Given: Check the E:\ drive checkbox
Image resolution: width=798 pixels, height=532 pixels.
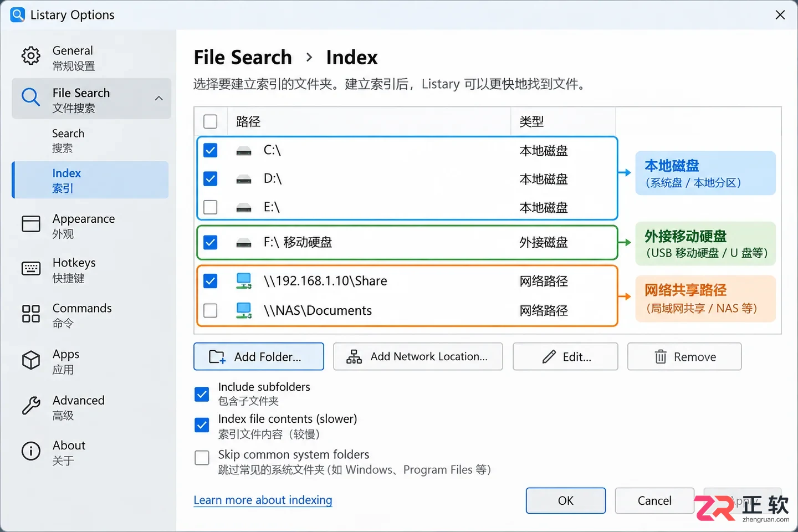Looking at the screenshot, I should point(211,207).
